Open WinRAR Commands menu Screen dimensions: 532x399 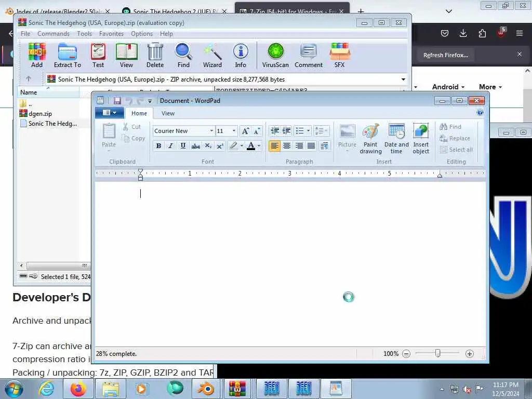point(54,34)
